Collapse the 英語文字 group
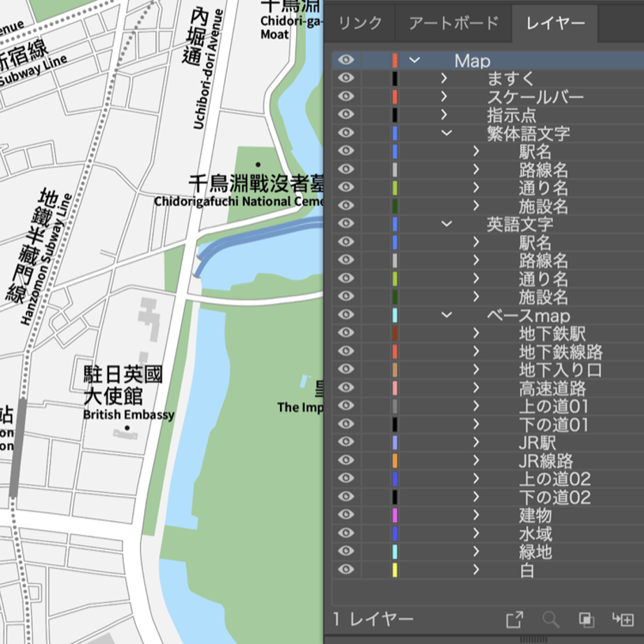Screen dimensions: 644x644 (447, 224)
